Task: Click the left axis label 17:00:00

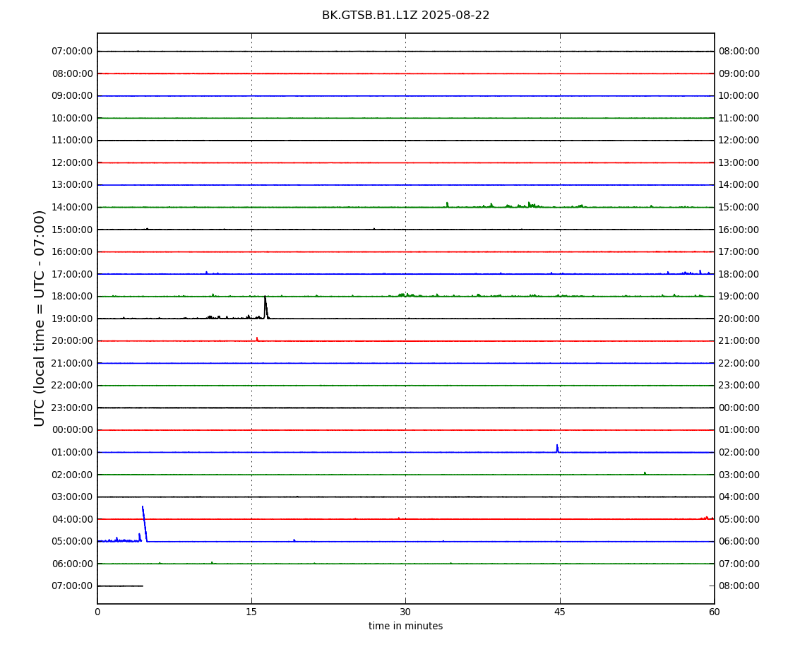Action: 72,274
